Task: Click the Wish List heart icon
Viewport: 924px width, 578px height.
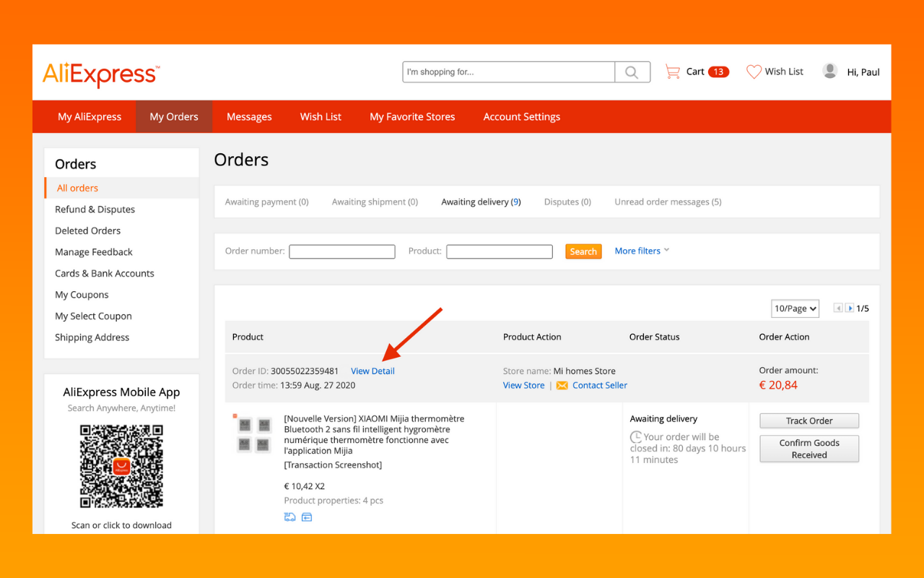Action: tap(754, 71)
